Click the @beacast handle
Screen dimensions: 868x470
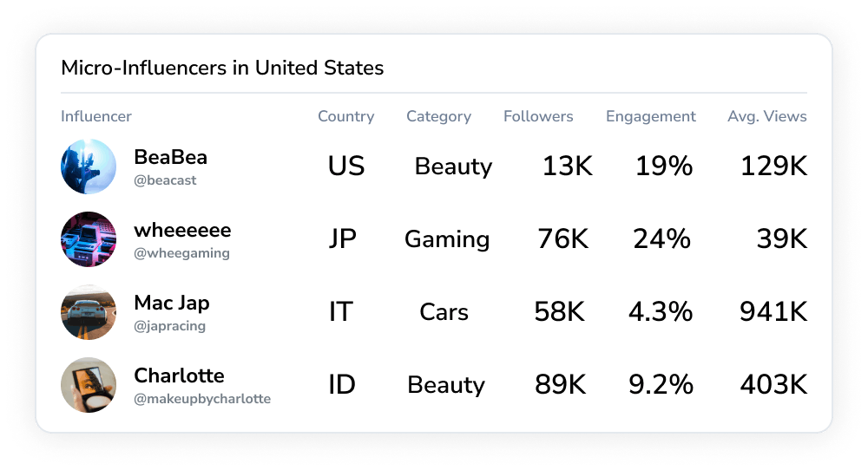(165, 180)
